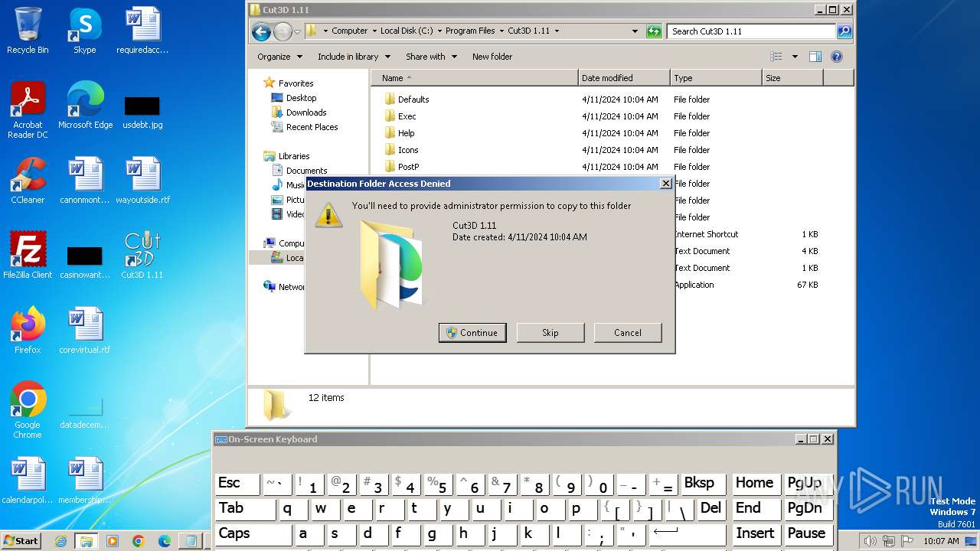Expand arrow after Cut3D 1.11 breadcrumb
The height and width of the screenshot is (551, 980).
(557, 31)
